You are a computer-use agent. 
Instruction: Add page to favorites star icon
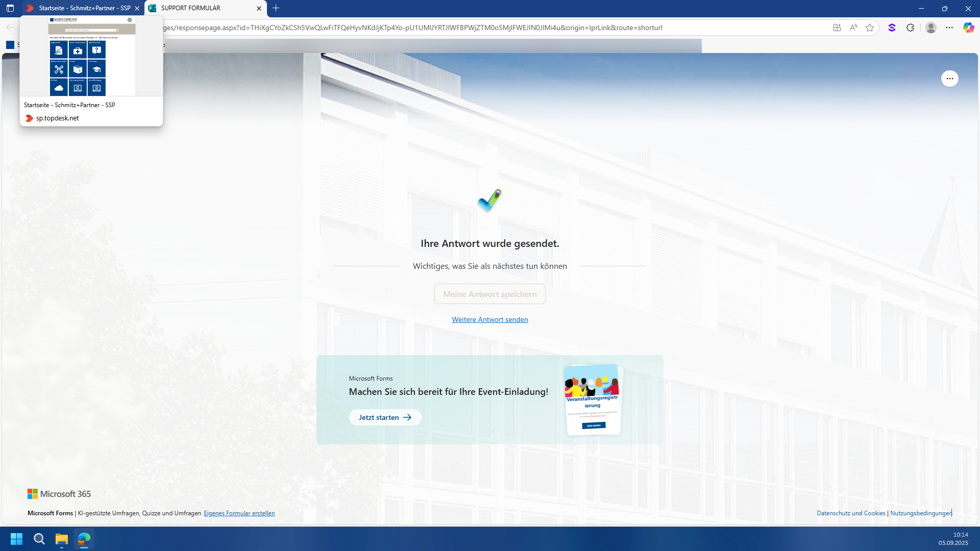(870, 28)
